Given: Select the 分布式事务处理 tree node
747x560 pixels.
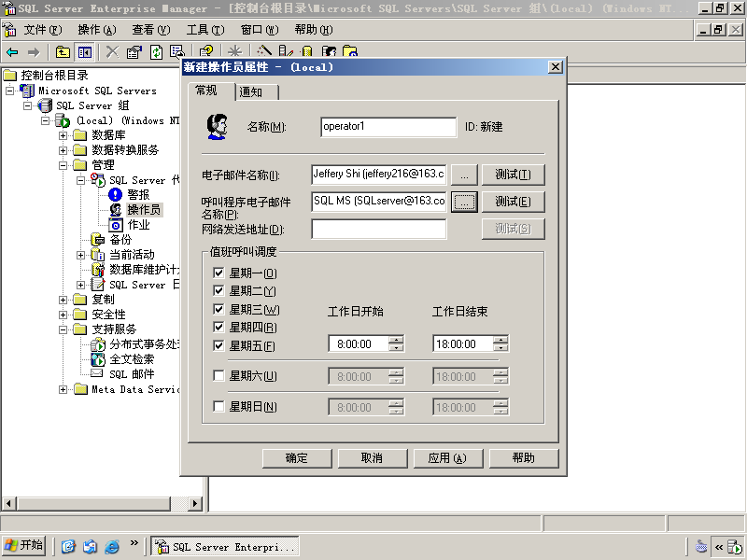Looking at the screenshot, I should [145, 344].
